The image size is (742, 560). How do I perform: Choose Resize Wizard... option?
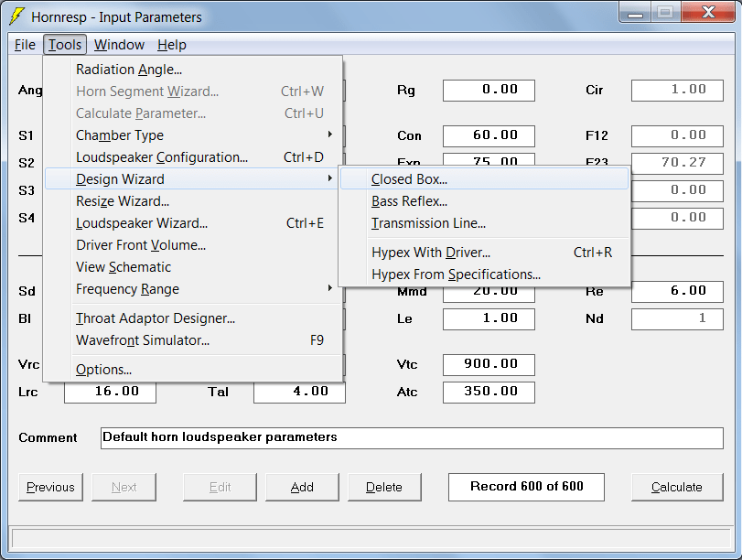[x=193, y=201]
